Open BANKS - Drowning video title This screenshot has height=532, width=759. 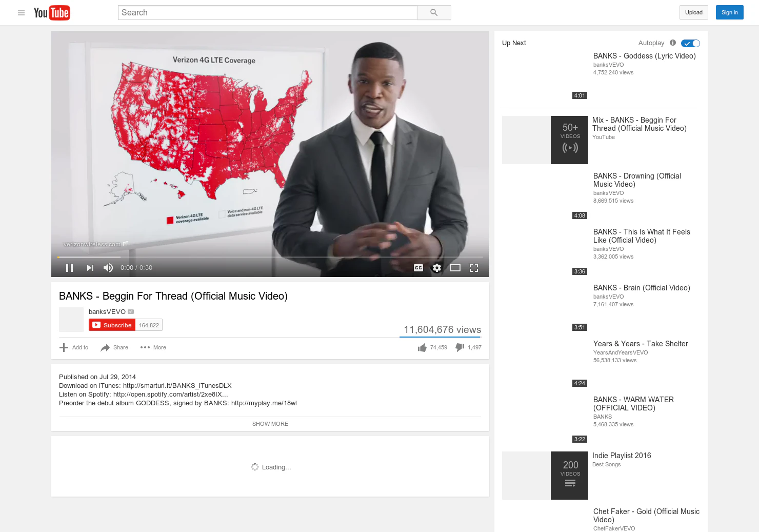click(x=637, y=180)
